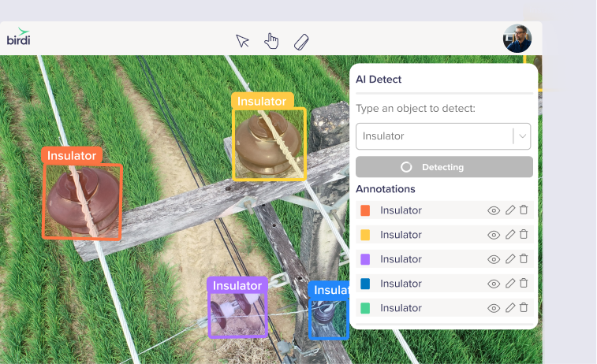Toggle visibility of yellow Insulator annotation
The height and width of the screenshot is (364, 597).
tap(494, 235)
